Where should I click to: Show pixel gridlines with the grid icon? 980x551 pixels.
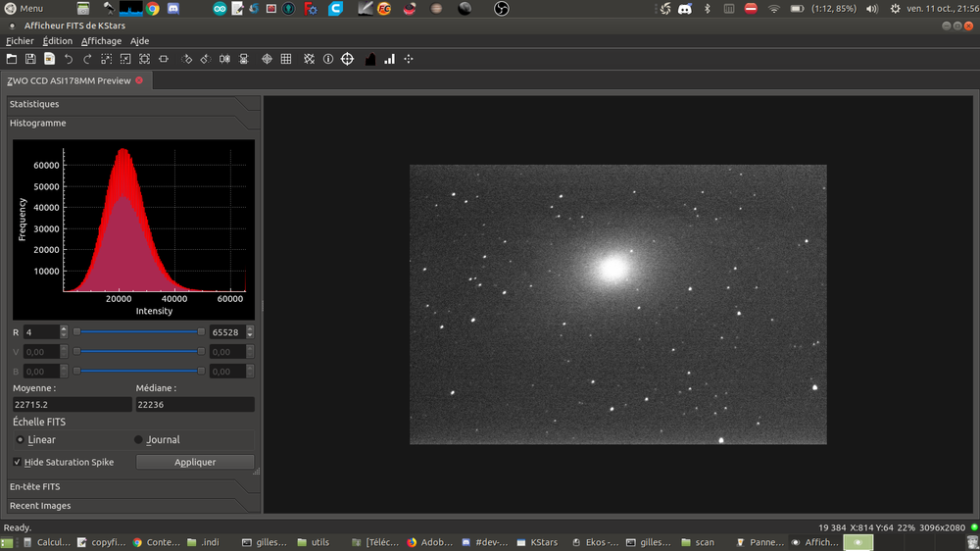tap(286, 60)
